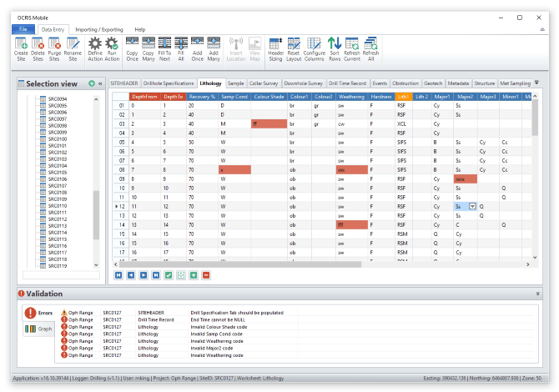Screen dimensions: 559x392
Task: Click the Create Site toolbar icon
Action: click(x=21, y=48)
